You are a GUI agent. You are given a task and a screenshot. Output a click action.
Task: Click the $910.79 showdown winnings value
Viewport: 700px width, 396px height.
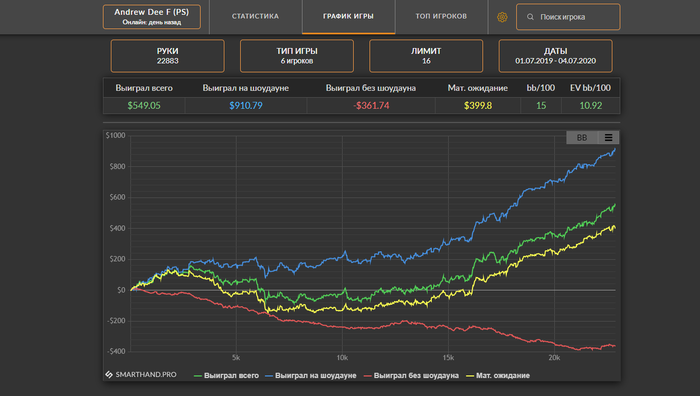pyautogui.click(x=246, y=106)
